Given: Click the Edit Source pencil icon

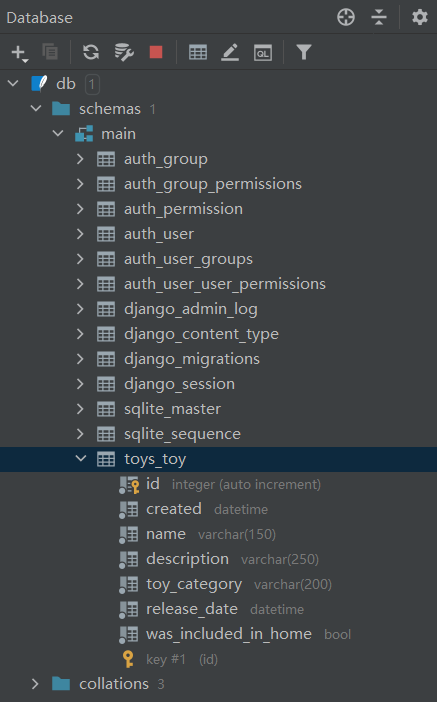Looking at the screenshot, I should [x=230, y=52].
